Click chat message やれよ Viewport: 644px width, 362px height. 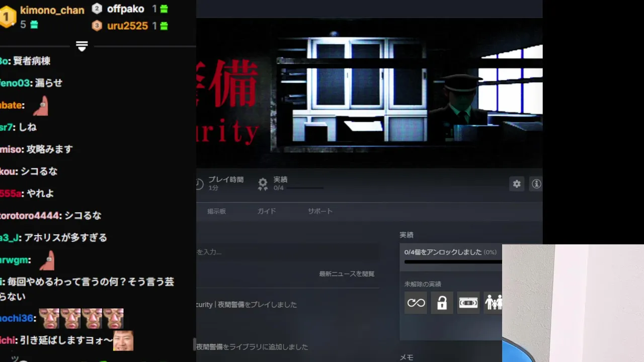40,194
